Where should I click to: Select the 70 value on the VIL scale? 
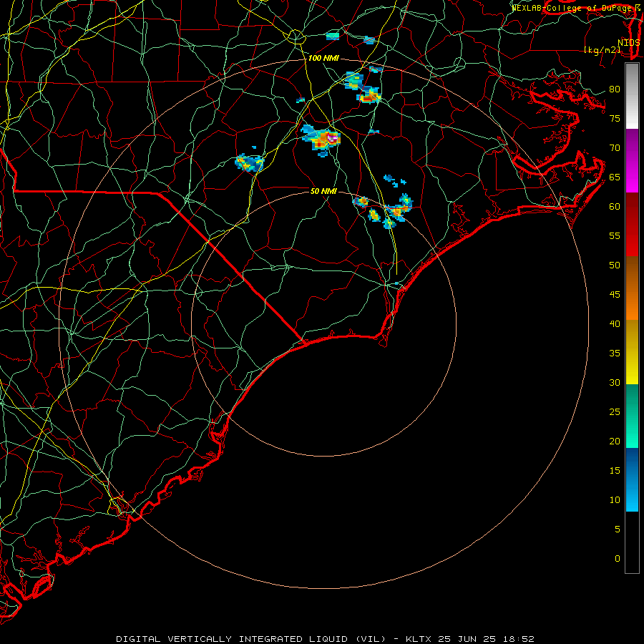pyautogui.click(x=615, y=148)
